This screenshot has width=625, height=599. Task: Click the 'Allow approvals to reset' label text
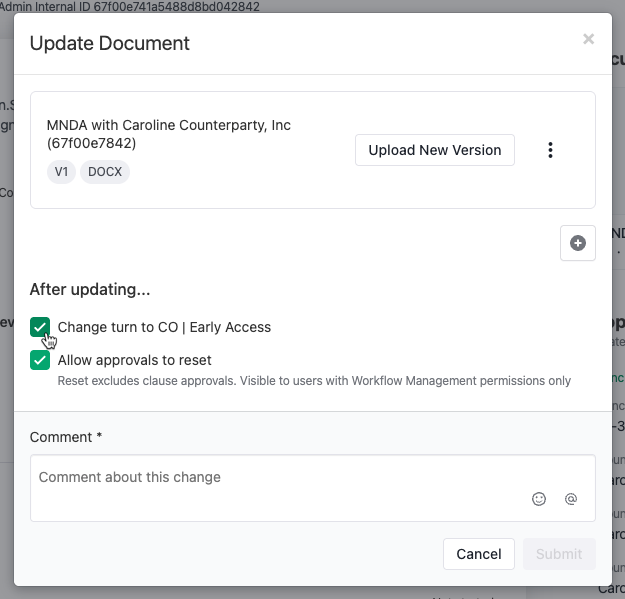[x=134, y=360]
